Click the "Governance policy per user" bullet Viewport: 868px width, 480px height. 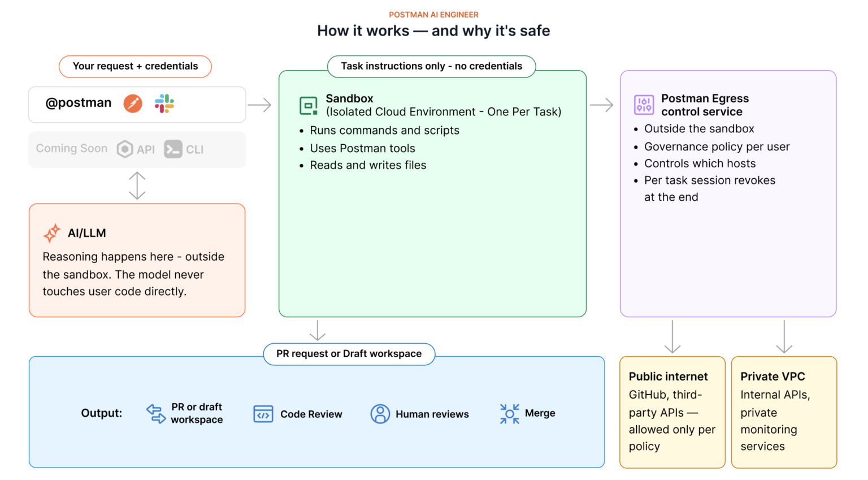point(717,147)
